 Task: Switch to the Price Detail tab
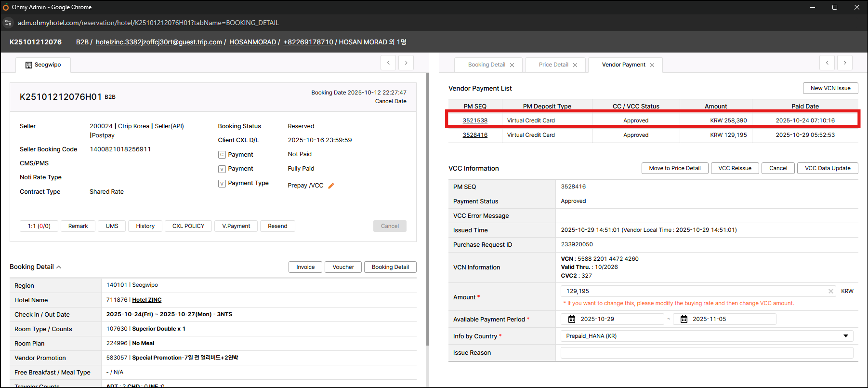(x=553, y=65)
